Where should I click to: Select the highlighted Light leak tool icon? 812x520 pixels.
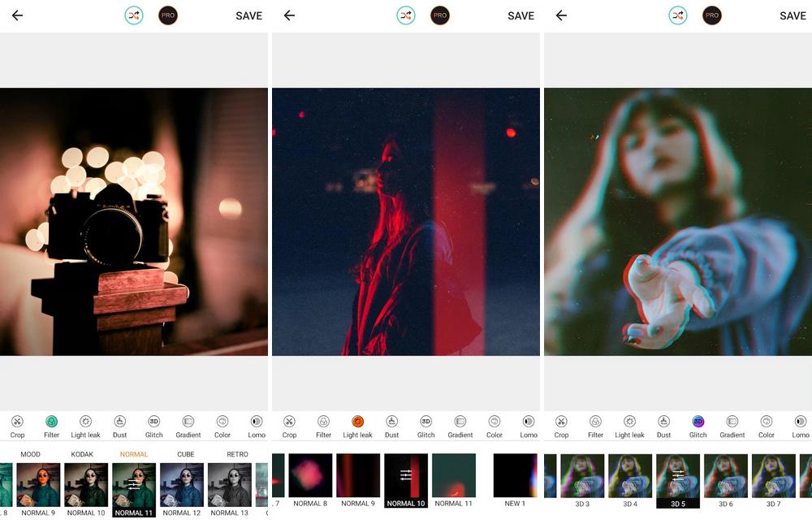(357, 422)
